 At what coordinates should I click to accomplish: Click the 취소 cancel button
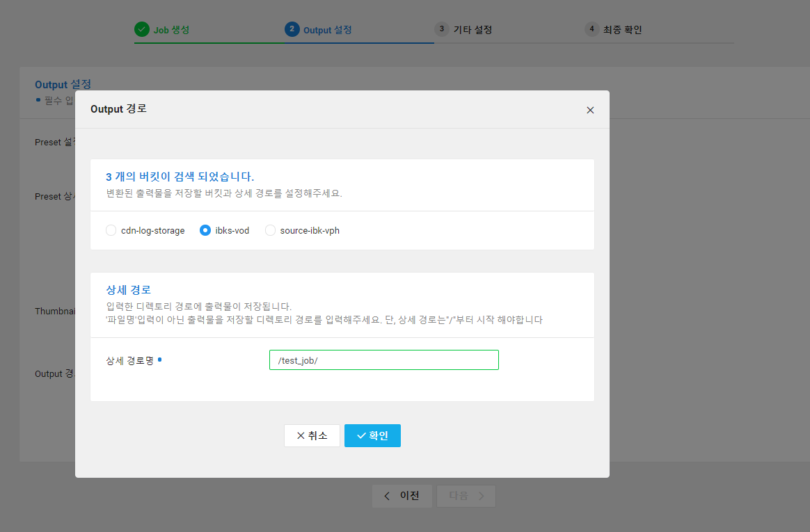pyautogui.click(x=312, y=435)
